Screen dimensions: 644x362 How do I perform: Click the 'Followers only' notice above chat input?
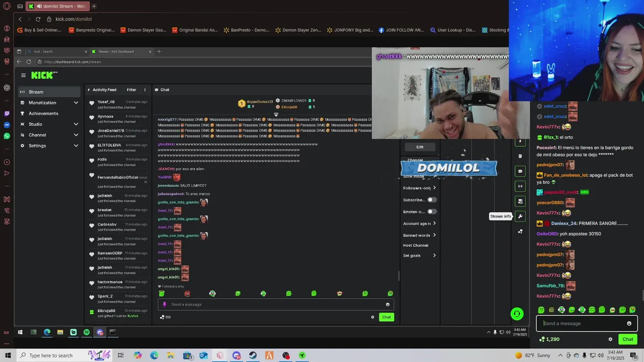point(171,287)
